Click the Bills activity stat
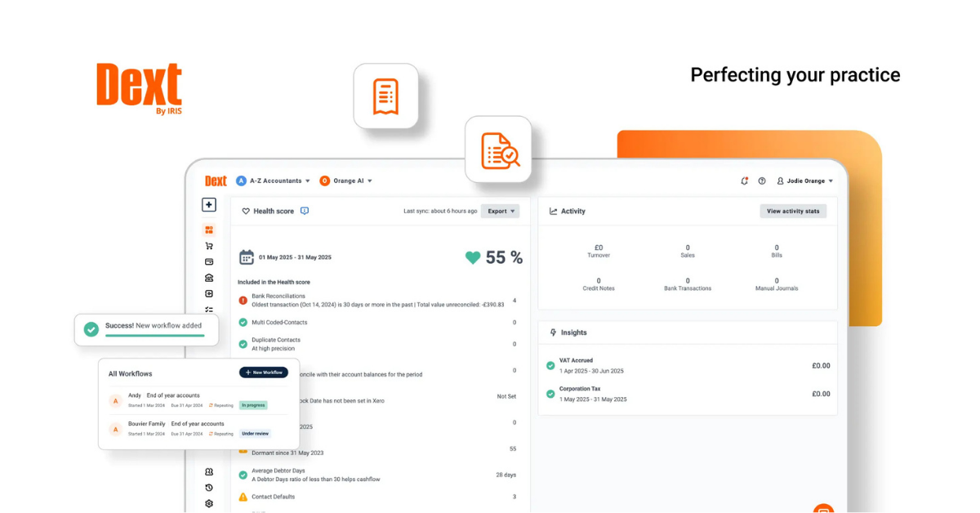980x513 pixels. click(777, 251)
